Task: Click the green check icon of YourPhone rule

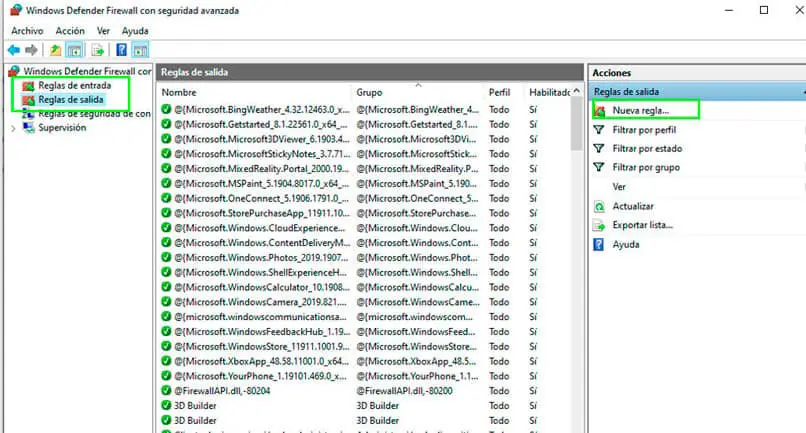Action: [166, 376]
